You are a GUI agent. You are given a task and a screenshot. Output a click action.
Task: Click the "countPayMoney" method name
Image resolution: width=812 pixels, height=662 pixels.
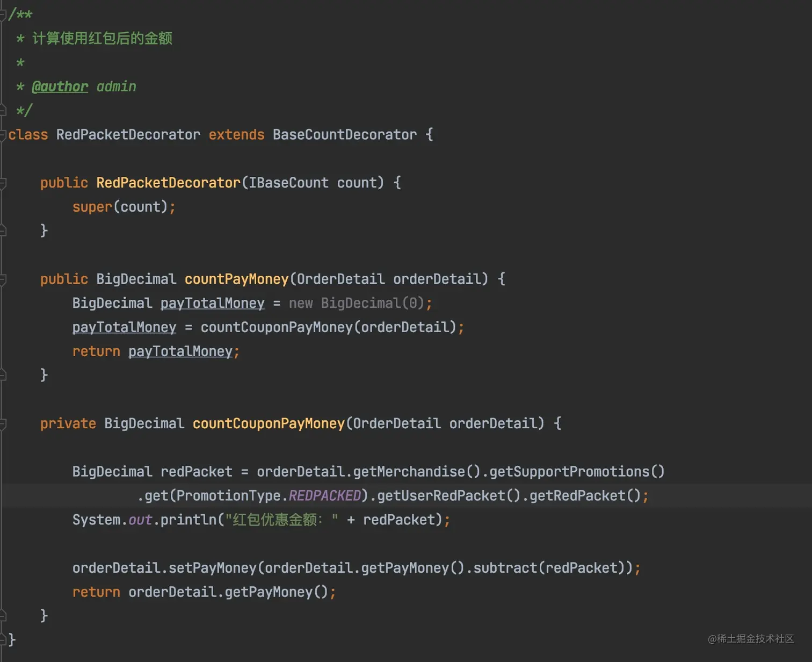click(x=237, y=279)
